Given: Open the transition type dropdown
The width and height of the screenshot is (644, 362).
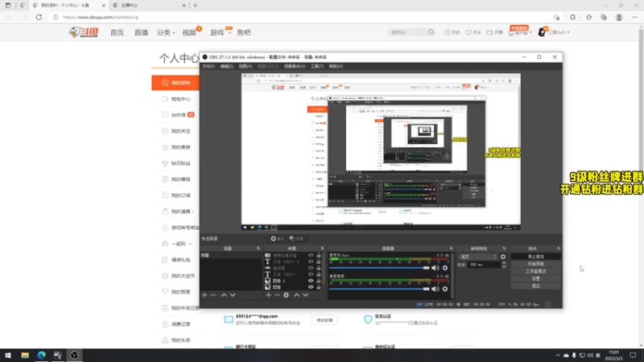Looking at the screenshot, I should pyautogui.click(x=478, y=257).
